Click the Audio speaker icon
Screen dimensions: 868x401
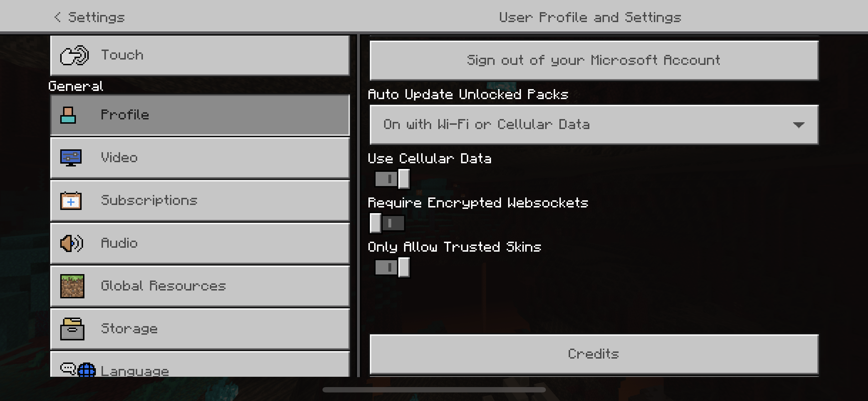[x=72, y=243]
